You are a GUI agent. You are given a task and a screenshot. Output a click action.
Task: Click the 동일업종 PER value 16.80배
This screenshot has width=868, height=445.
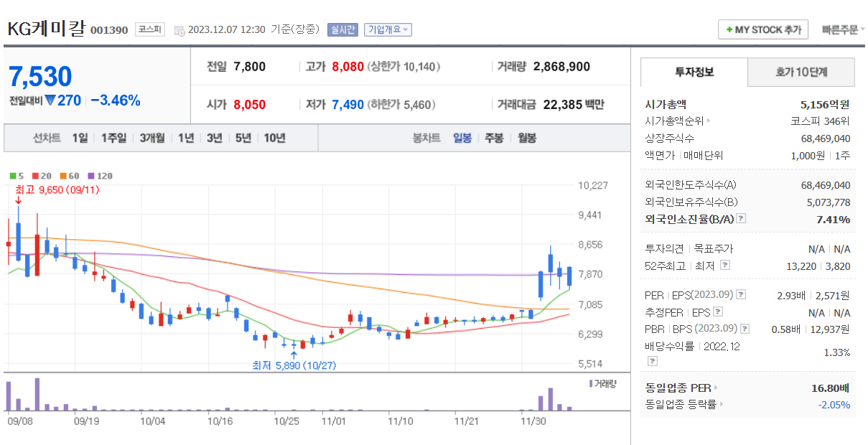[x=831, y=388]
